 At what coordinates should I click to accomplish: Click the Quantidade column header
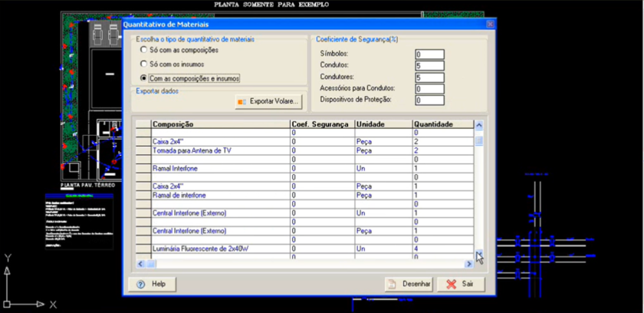(442, 124)
